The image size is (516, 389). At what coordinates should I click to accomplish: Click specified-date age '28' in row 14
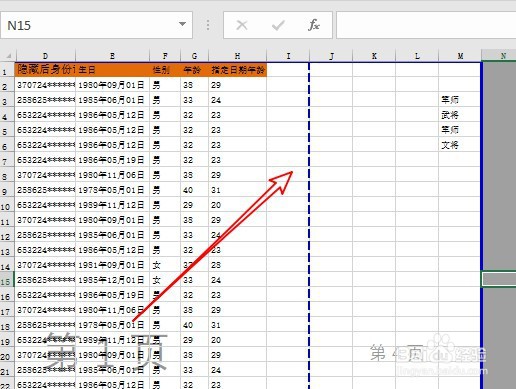click(x=237, y=265)
